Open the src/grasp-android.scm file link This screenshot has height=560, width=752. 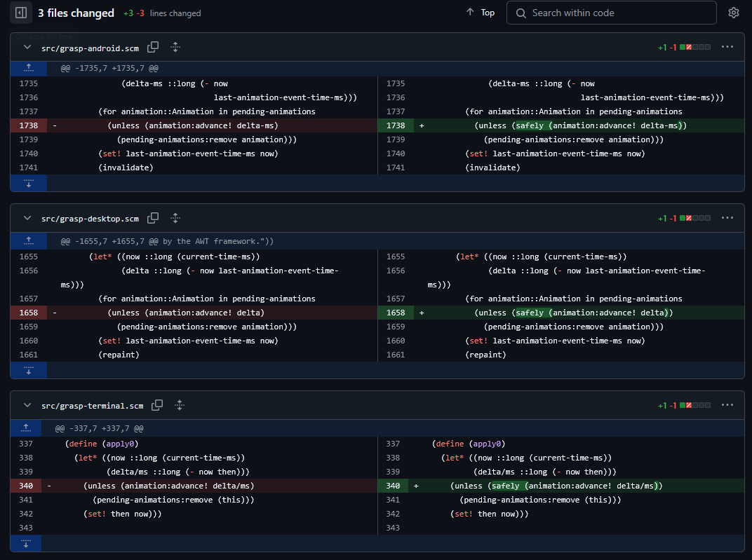click(90, 48)
